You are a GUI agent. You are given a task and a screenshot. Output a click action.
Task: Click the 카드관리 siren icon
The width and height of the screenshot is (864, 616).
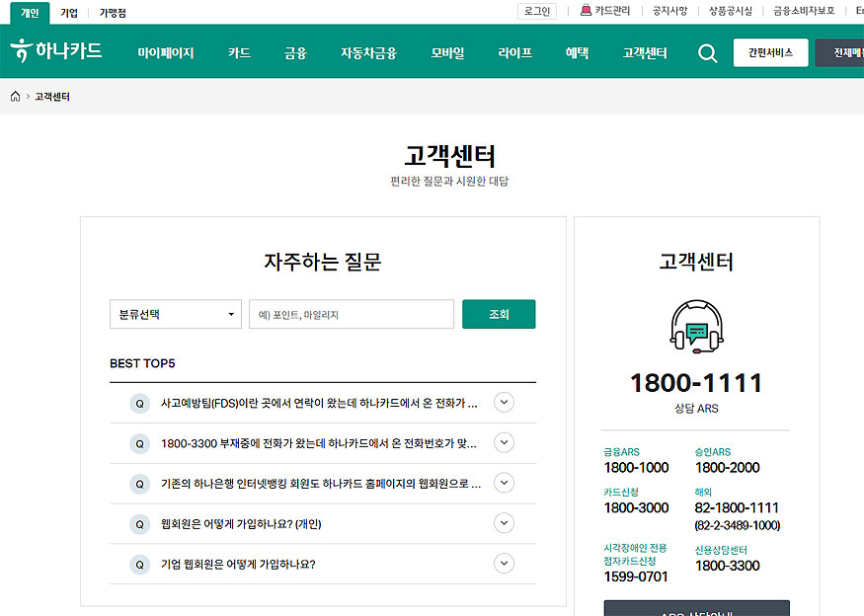pyautogui.click(x=586, y=10)
